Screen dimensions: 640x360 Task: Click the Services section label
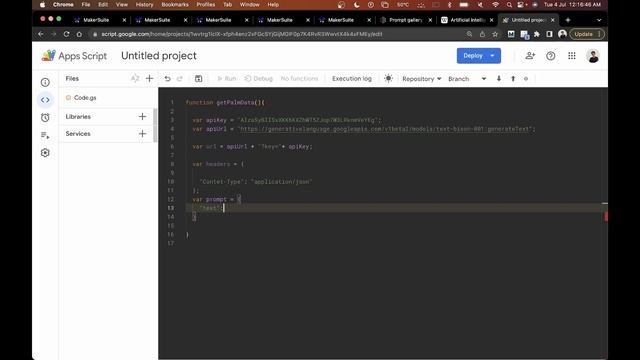click(78, 134)
